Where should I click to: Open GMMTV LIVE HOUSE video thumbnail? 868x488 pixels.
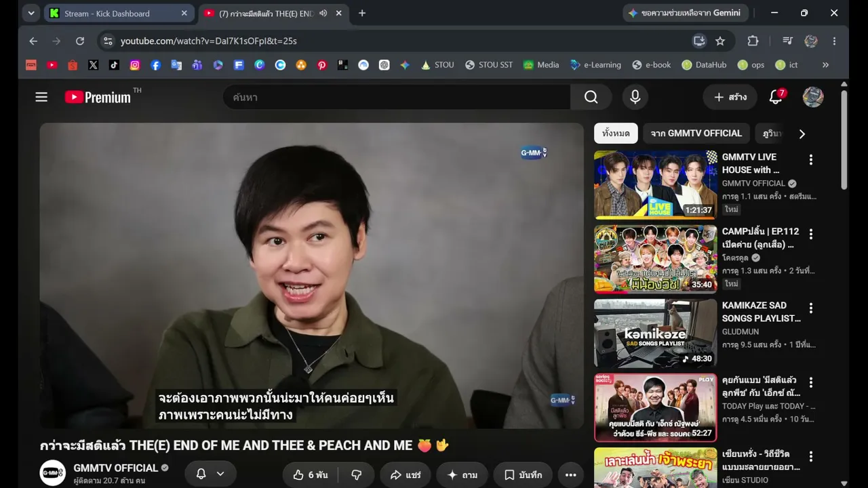[x=656, y=184]
